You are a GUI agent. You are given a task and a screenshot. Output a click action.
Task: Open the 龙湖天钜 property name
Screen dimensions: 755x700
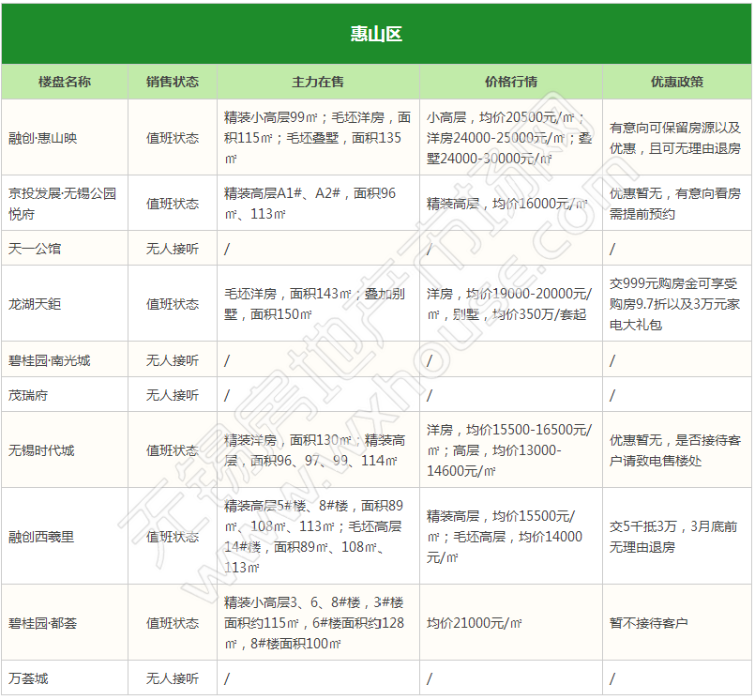point(35,304)
